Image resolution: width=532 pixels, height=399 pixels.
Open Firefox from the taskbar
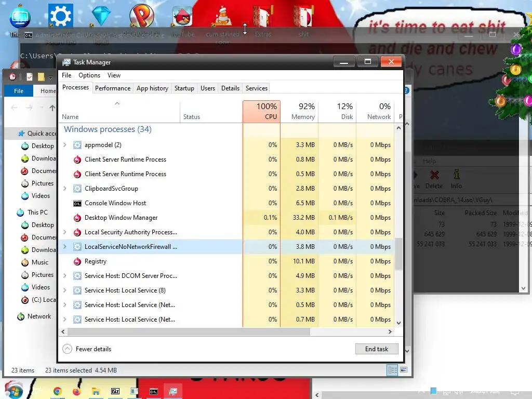pyautogui.click(x=77, y=392)
